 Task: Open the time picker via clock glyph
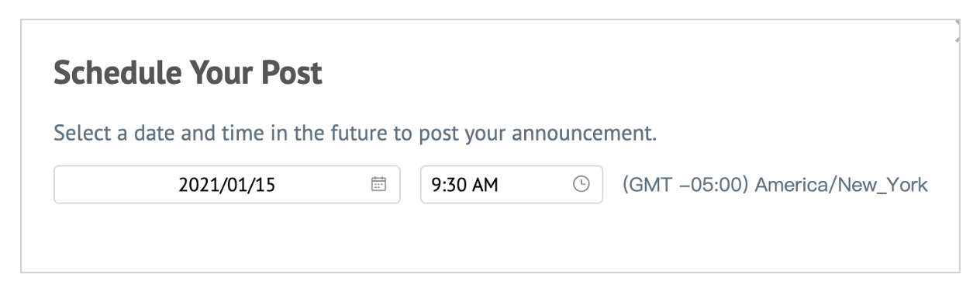click(x=581, y=184)
